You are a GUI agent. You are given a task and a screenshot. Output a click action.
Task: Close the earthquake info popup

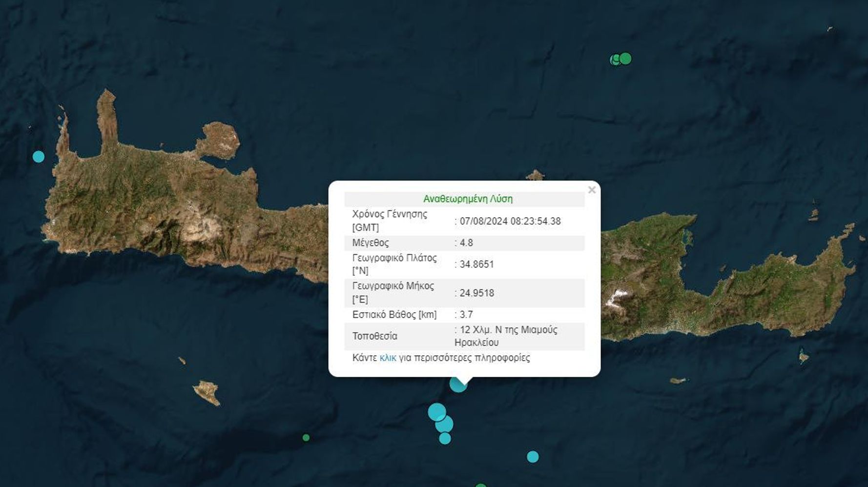[592, 190]
